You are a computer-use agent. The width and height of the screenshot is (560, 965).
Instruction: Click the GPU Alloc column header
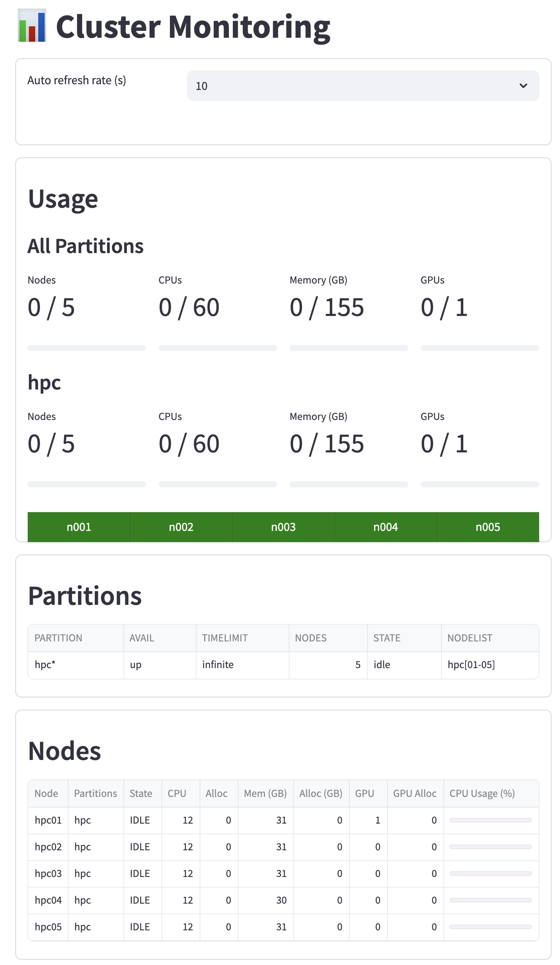tap(414, 793)
